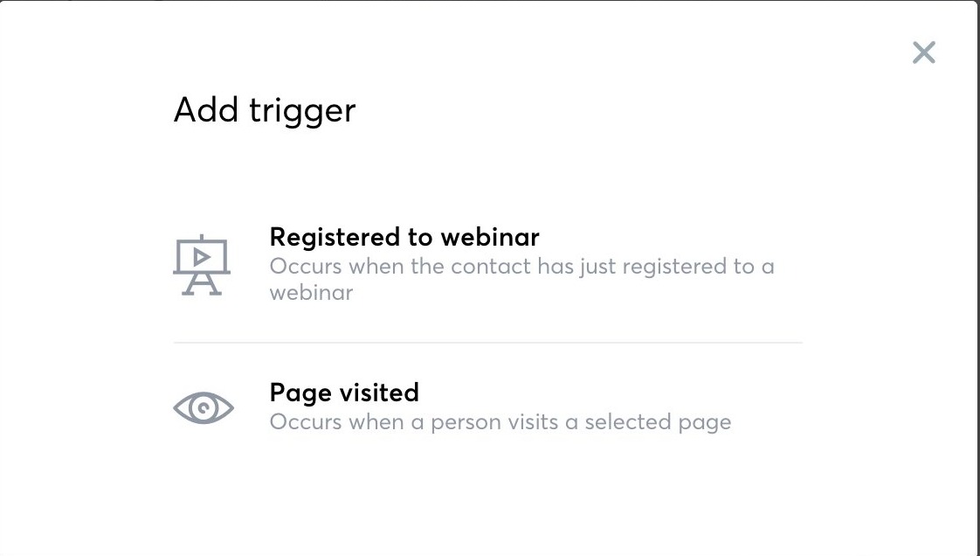Click the description 'Occurs when the contact has just registered'
Screen dimensions: 980x556
(521, 279)
